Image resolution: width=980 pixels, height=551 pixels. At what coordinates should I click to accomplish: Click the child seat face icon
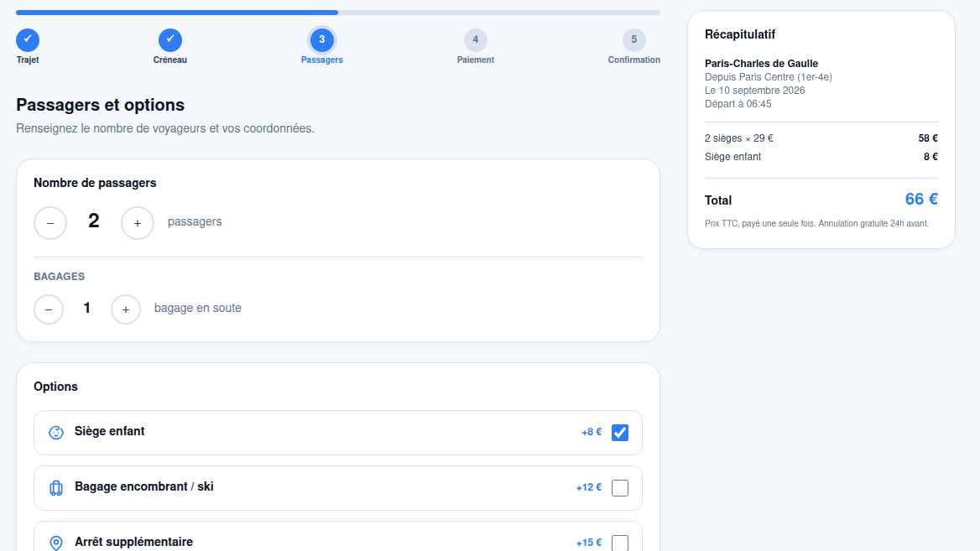coord(56,432)
